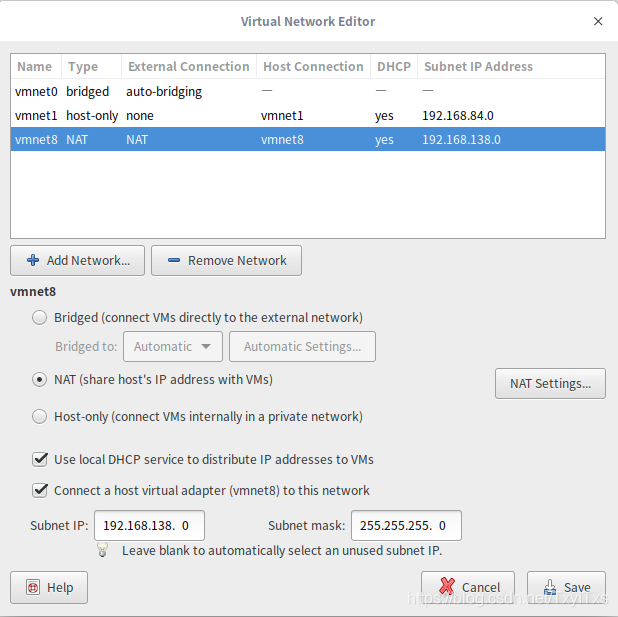The image size is (618, 617).
Task: Click subnet address 192.168.138.0 in table
Action: (461, 140)
